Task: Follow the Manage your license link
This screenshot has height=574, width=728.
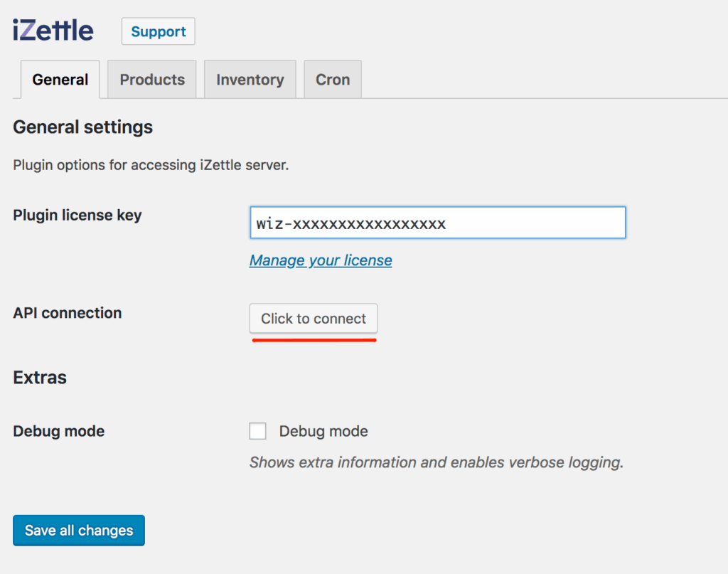Action: [321, 260]
